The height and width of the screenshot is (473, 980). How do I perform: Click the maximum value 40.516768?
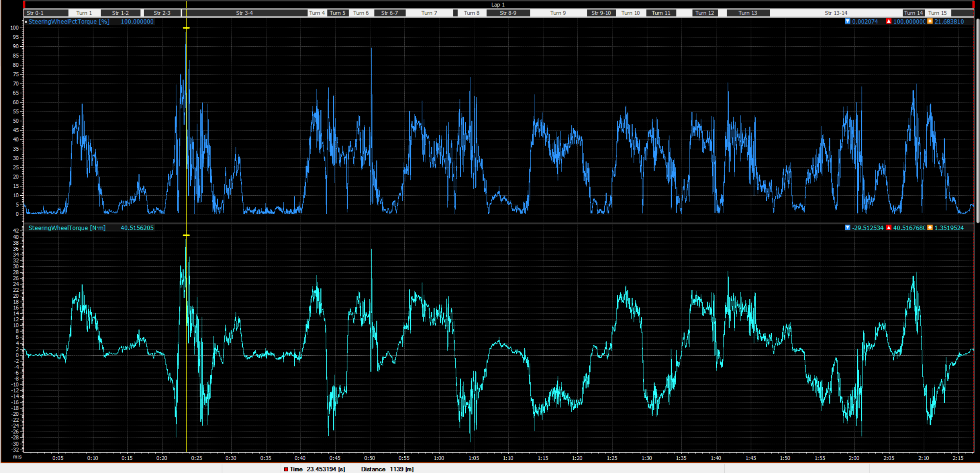[x=909, y=228]
